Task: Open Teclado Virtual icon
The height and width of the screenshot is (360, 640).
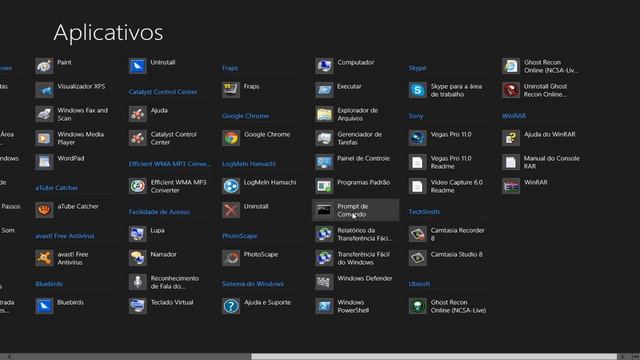Action: tap(138, 306)
